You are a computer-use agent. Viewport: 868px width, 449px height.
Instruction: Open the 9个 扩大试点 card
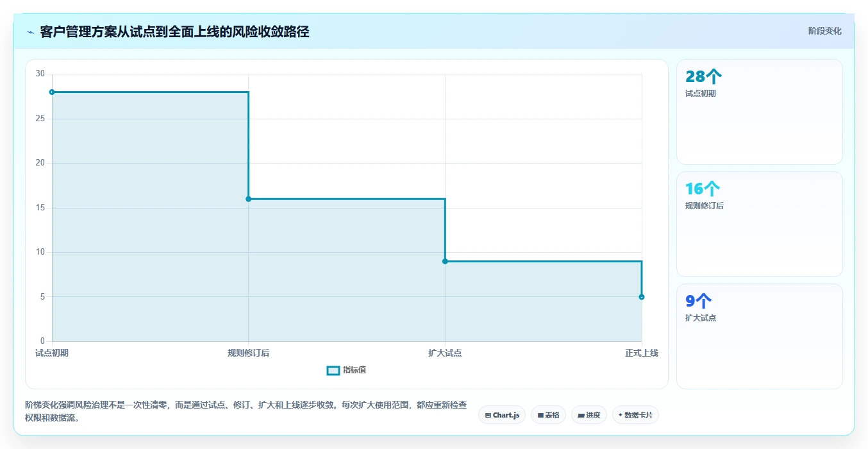[x=759, y=336]
